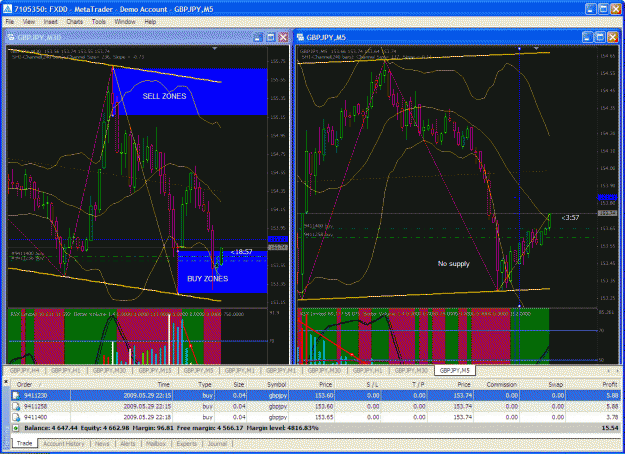Click the GBPJPY,M30 chart window icon
This screenshot has height=454, width=625.
pos(11,37)
